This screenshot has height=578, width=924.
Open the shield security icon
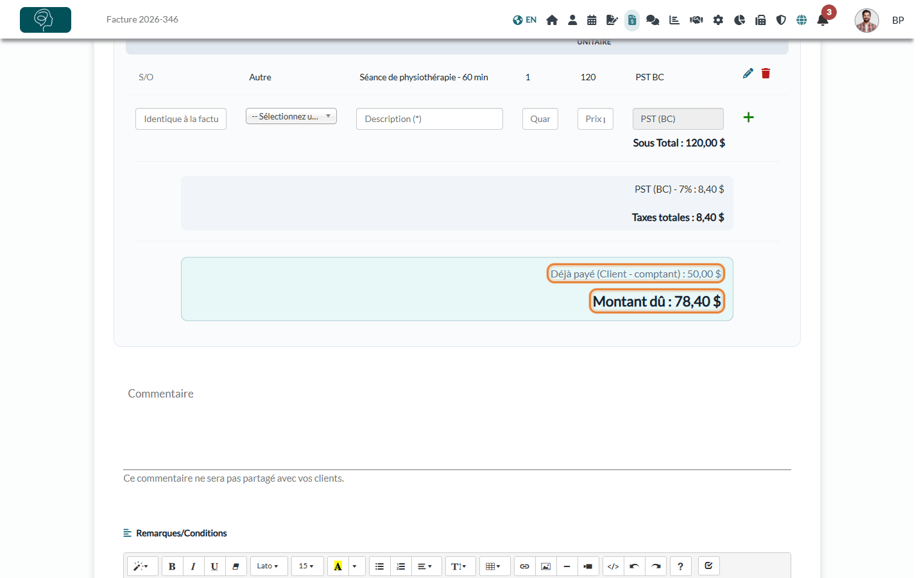781,20
